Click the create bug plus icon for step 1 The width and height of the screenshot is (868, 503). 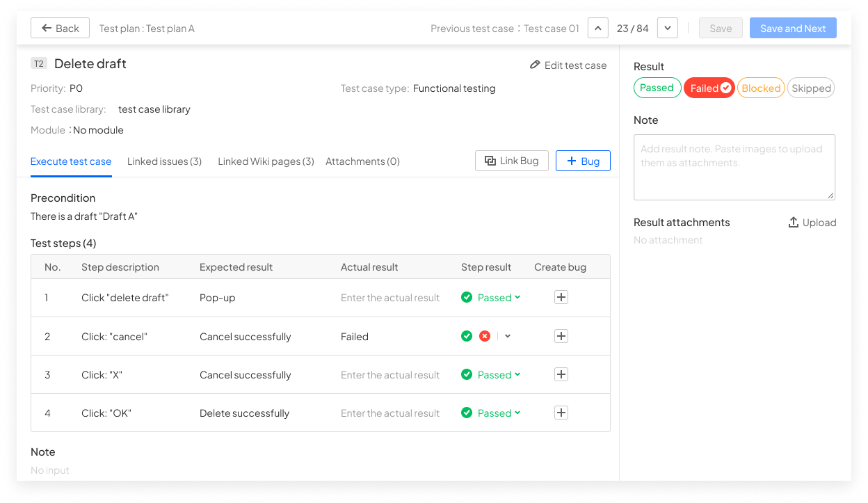coord(561,298)
